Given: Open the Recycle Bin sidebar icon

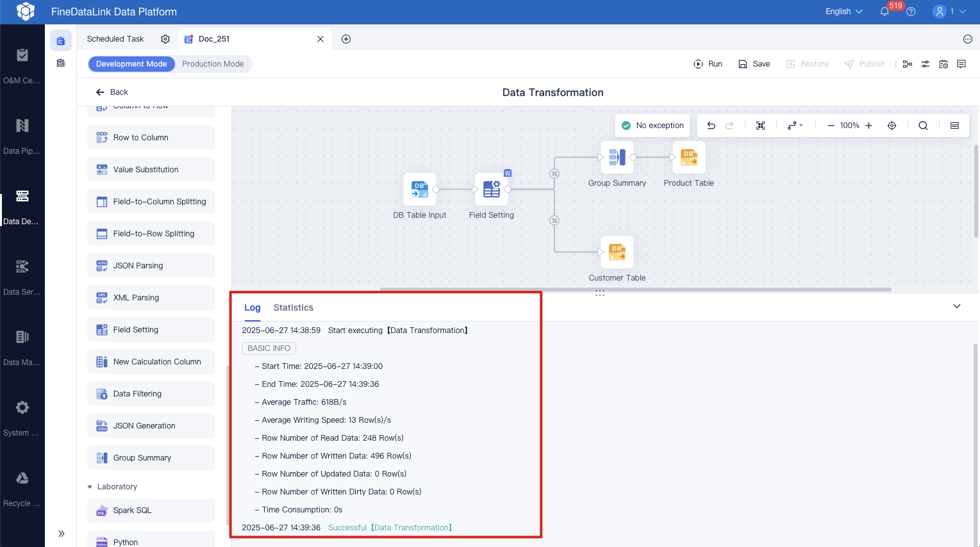Looking at the screenshot, I should [x=22, y=478].
